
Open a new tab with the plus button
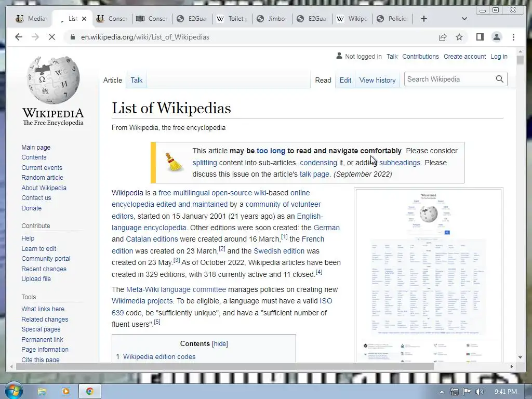click(x=424, y=19)
